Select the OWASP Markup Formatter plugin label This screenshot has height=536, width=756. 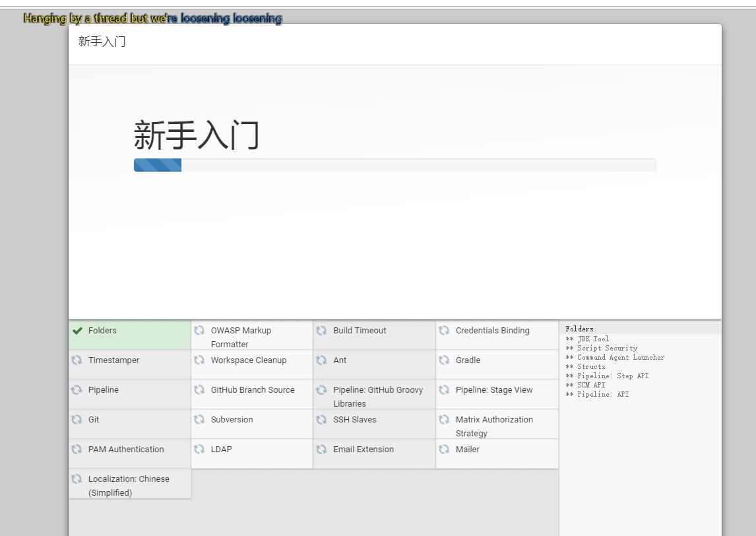click(x=241, y=337)
